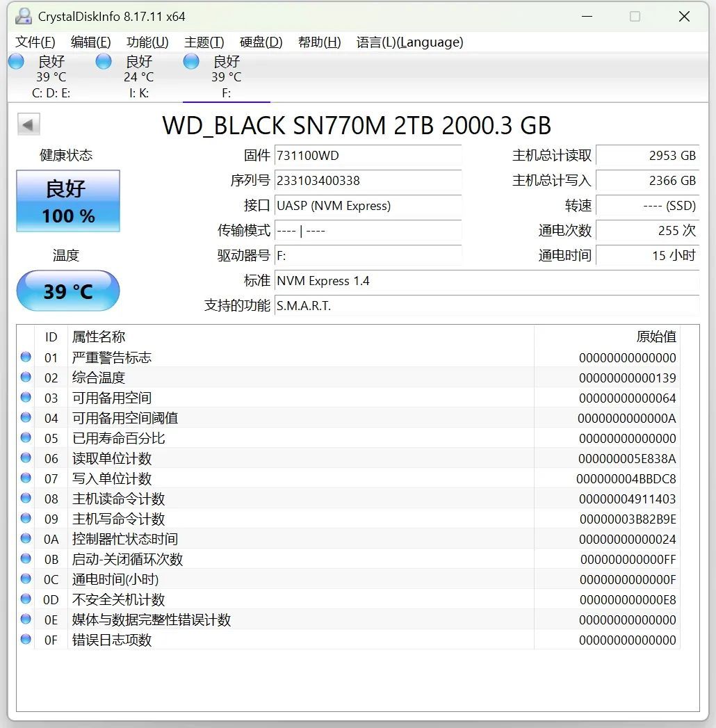Select the F: disk status icon
This screenshot has width=716, height=728.
191,61
